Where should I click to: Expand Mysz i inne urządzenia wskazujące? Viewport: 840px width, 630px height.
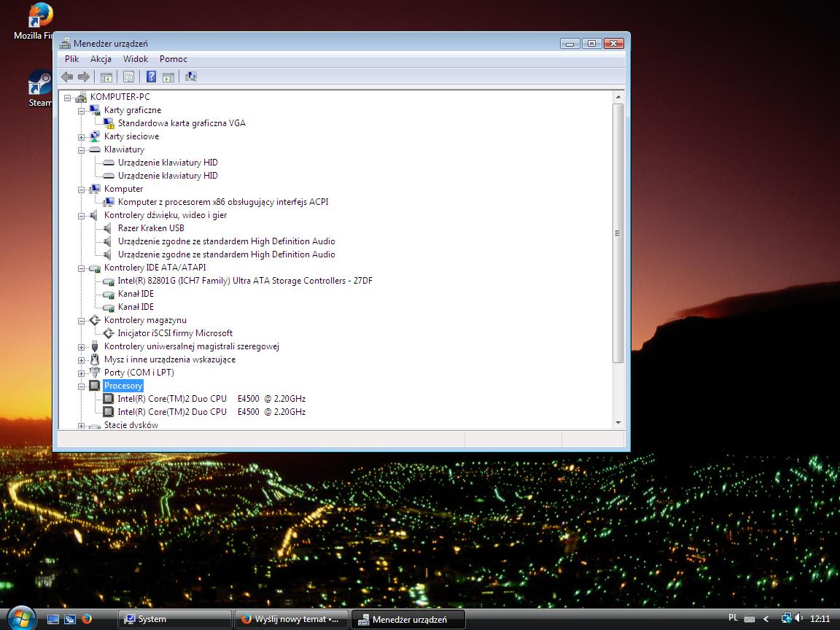[82, 360]
